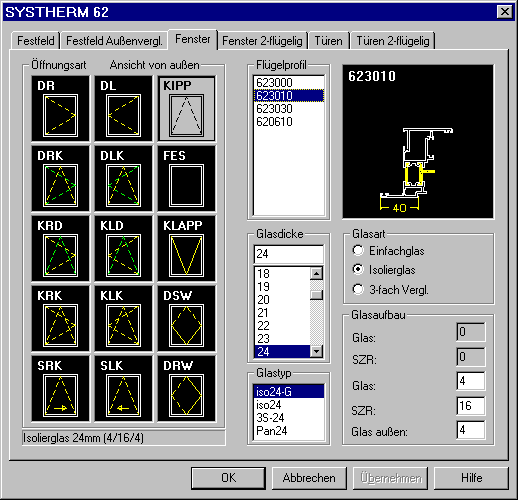Switch to the Türen tab
Viewport: 518px width, 500px height.
328,41
